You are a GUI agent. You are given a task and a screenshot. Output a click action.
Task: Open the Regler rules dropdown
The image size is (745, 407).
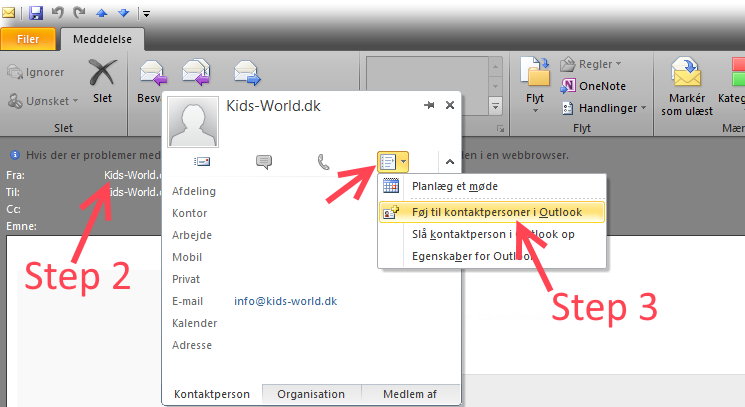tap(591, 64)
